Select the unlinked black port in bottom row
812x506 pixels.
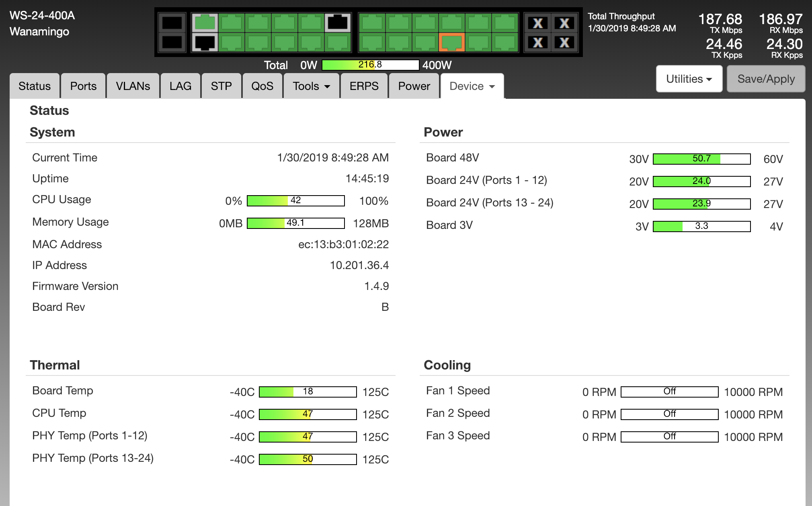(x=205, y=43)
